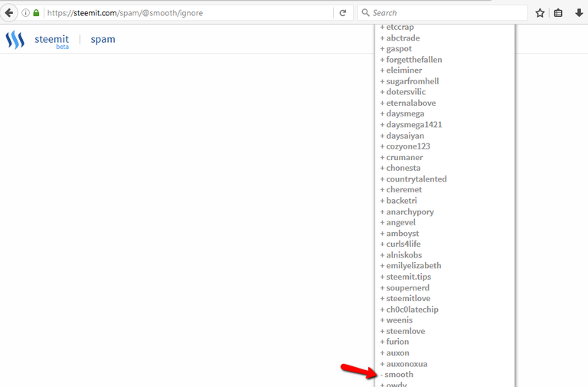The height and width of the screenshot is (387, 588).
Task: Select the anarchypory list entry
Action: (x=407, y=212)
